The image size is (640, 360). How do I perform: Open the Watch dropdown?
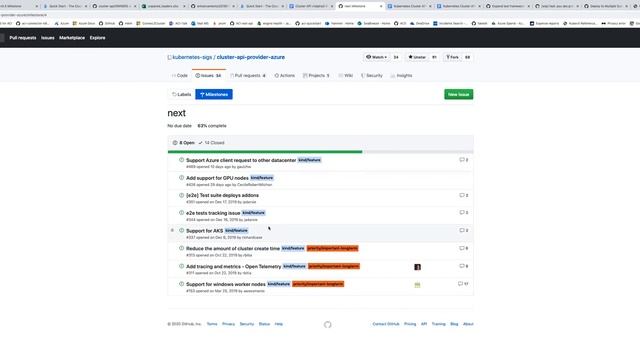[x=376, y=57]
